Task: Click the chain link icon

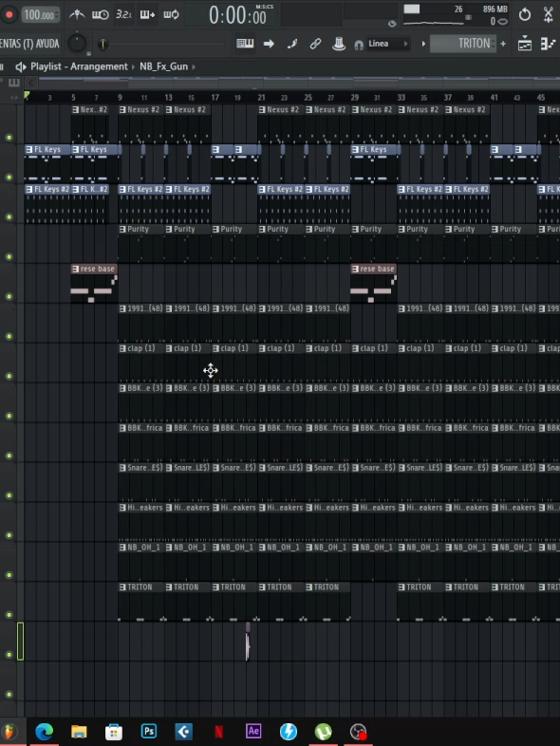Action: (x=315, y=44)
